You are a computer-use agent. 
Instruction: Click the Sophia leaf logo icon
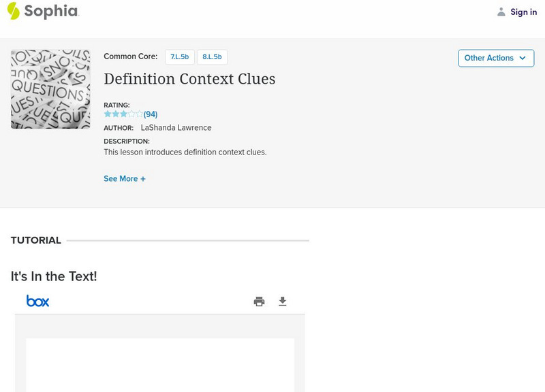(x=13, y=11)
